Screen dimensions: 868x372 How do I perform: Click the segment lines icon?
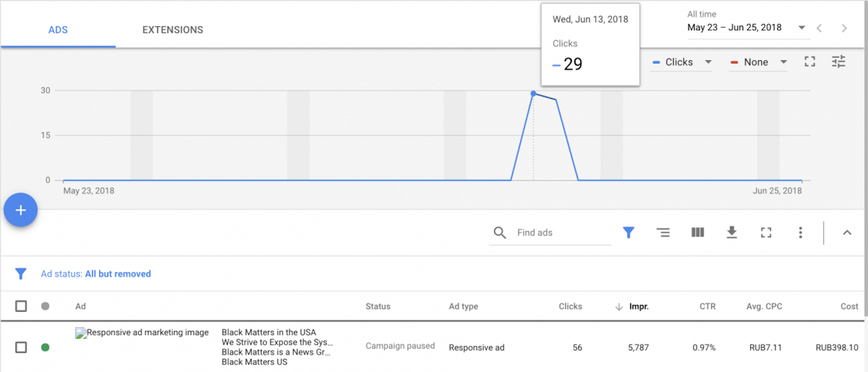[x=663, y=232]
